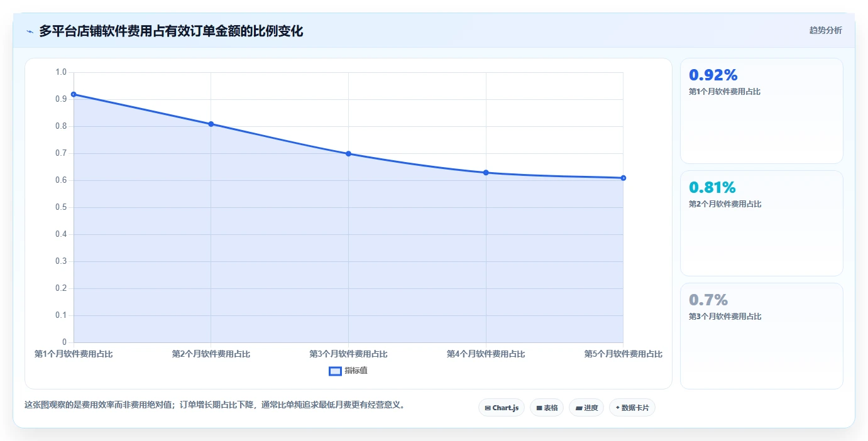
Task: Click axis label 第3个月软件费用占比 under chart
Action: click(x=348, y=354)
